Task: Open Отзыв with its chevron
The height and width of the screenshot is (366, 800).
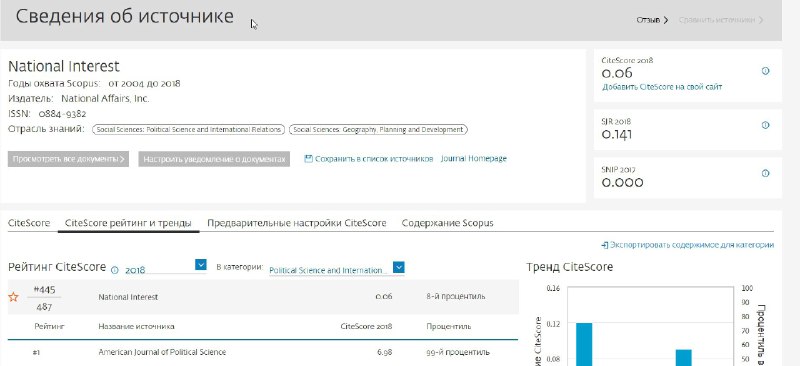Action: [652, 20]
